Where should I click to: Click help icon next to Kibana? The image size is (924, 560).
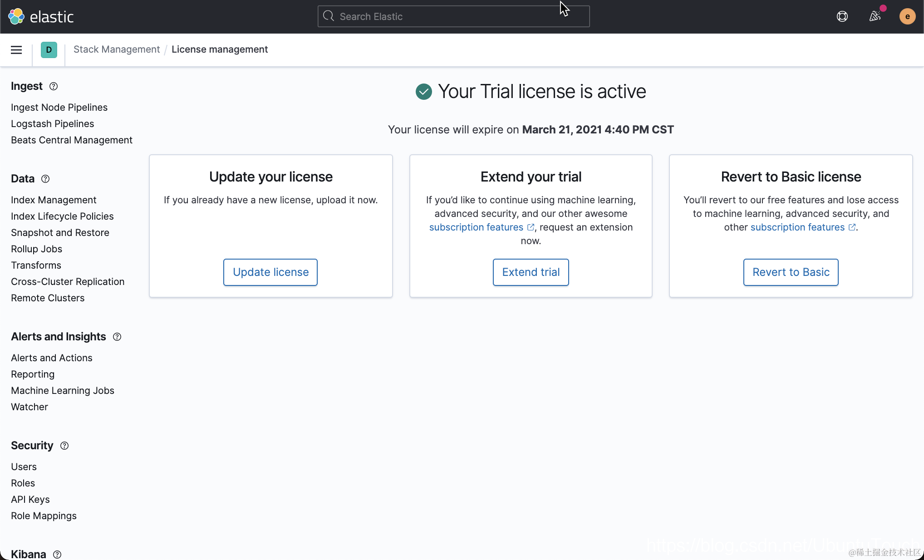[x=57, y=554]
